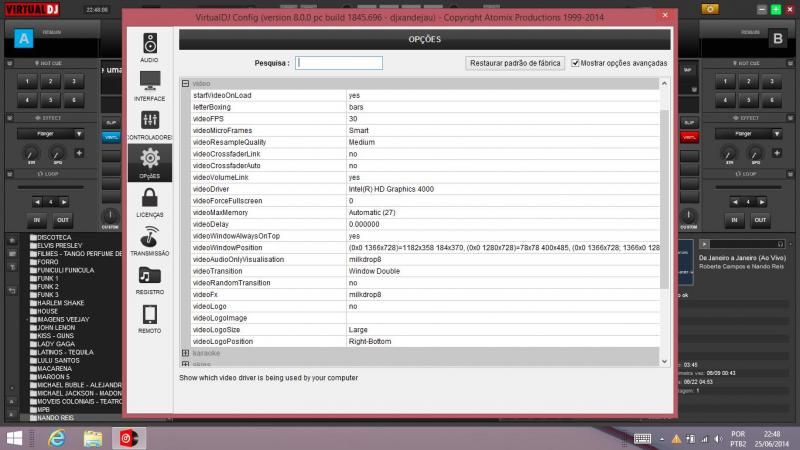Add left deck effect plus button
Screen dimensions: 800x450
(x=79, y=153)
